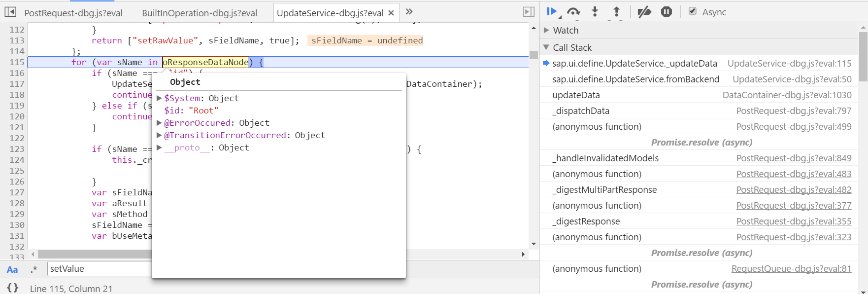Click $id "Root" property row
This screenshot has height=294, width=868.
coord(192,110)
